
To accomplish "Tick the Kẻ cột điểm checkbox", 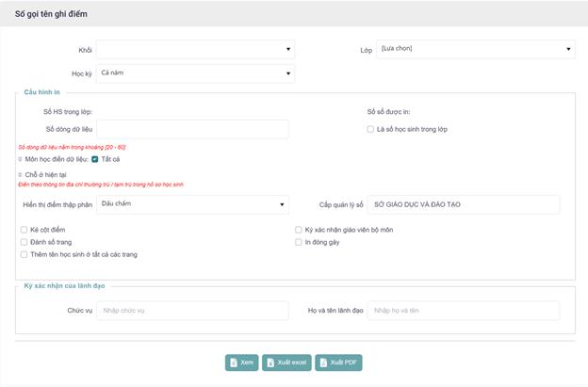I will (24, 230).
